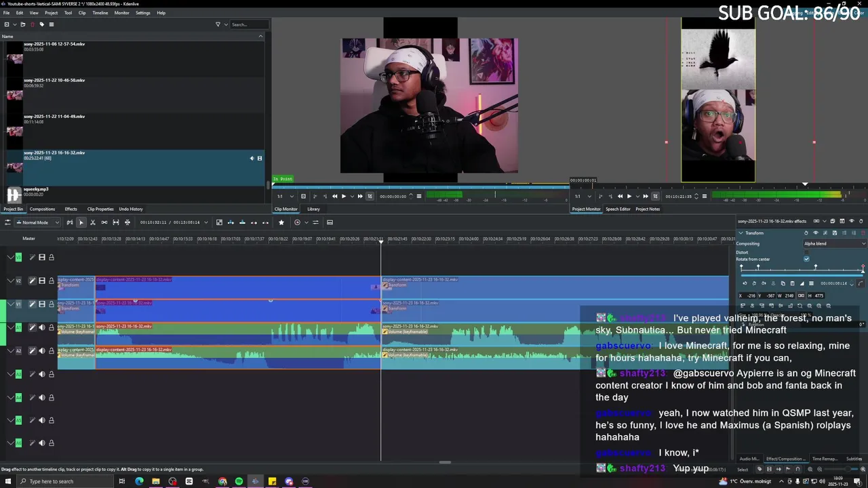Toggle subtitle track icon in timeline toolbar
Screen dimensions: 868x488
coord(330,222)
